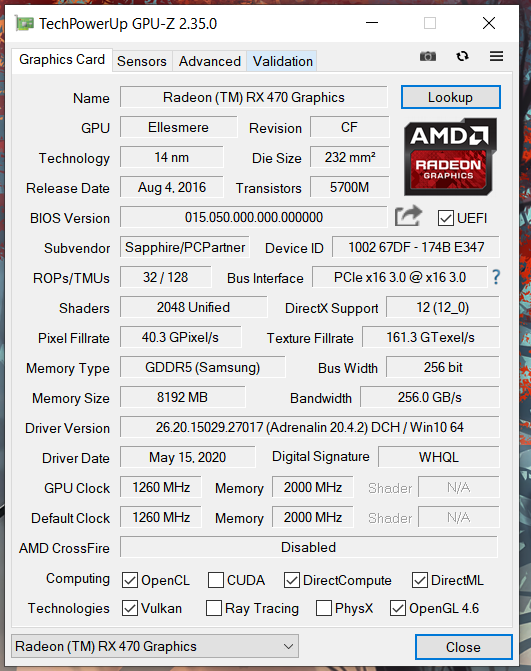Close the window with the title bar X
The height and width of the screenshot is (671, 531).
pyautogui.click(x=489, y=23)
